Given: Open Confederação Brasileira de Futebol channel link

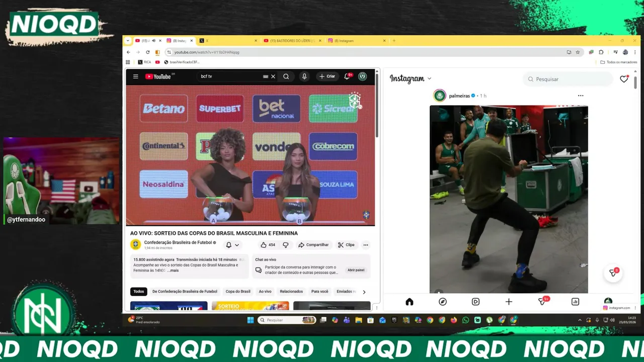Looking at the screenshot, I should coord(178,242).
